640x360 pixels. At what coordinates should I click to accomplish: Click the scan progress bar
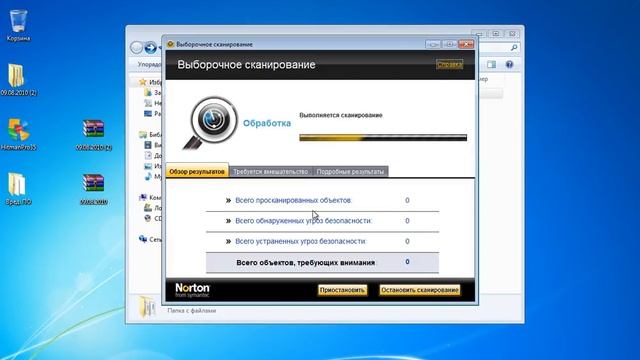[x=383, y=138]
